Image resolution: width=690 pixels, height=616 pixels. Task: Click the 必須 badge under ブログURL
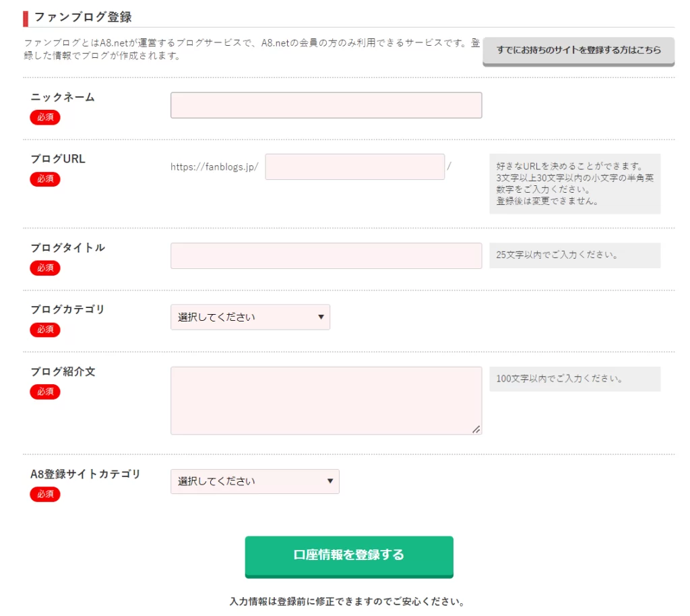(x=45, y=180)
